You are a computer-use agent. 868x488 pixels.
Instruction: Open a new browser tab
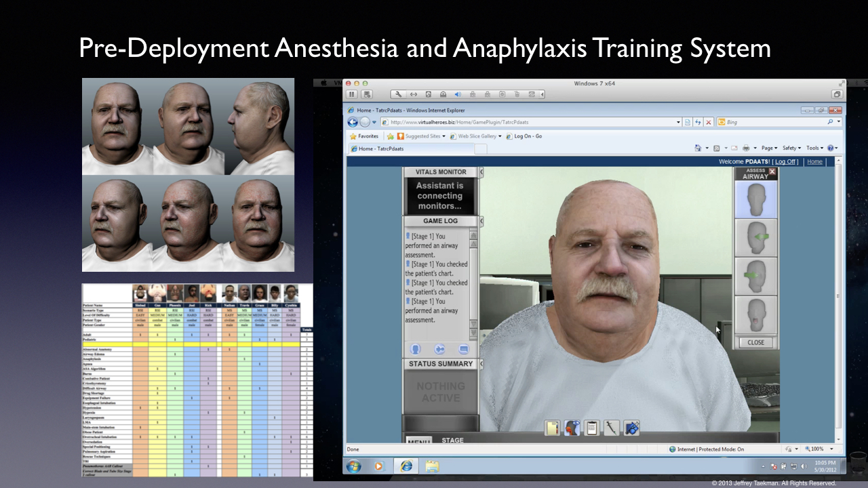pos(480,148)
